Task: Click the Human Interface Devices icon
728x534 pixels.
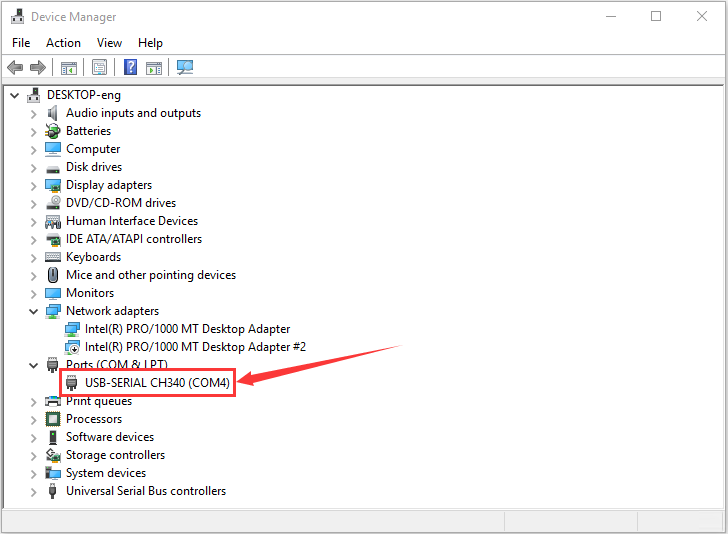Action: pos(53,221)
